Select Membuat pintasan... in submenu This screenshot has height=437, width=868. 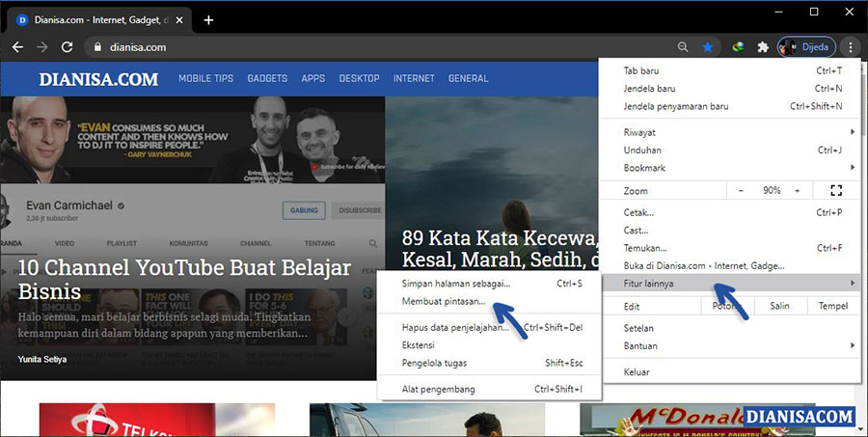489,301
